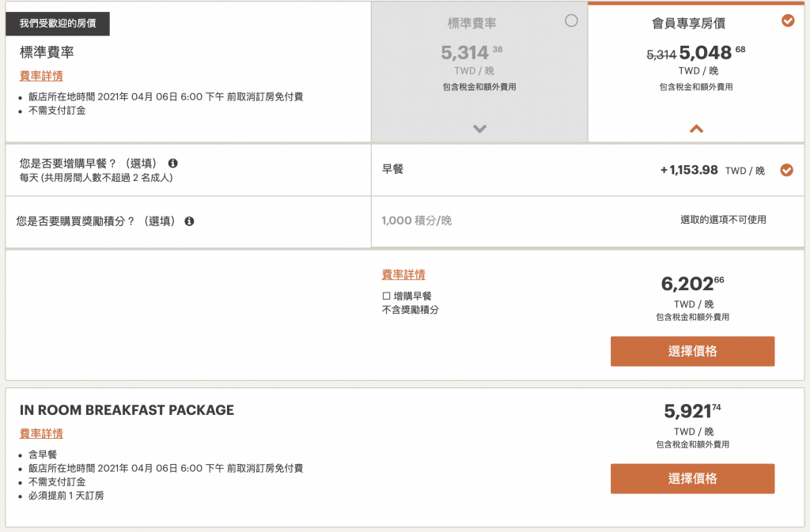810x532 pixels.
Task: Uncheck the 早餐 add-on checkmark
Action: click(x=787, y=170)
